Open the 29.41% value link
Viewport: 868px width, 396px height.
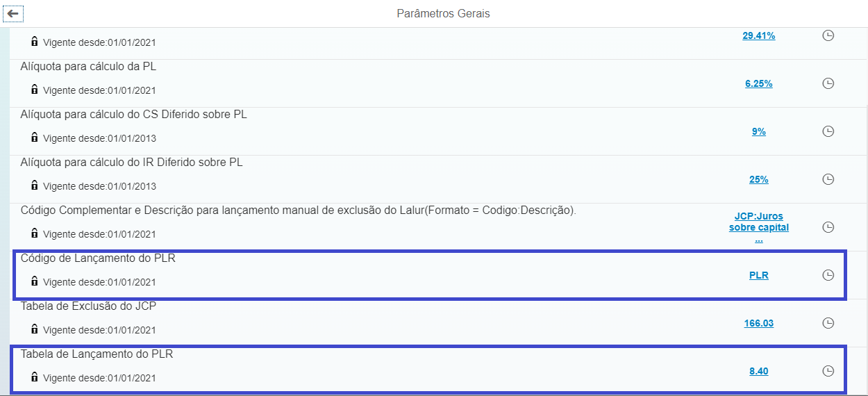(758, 35)
